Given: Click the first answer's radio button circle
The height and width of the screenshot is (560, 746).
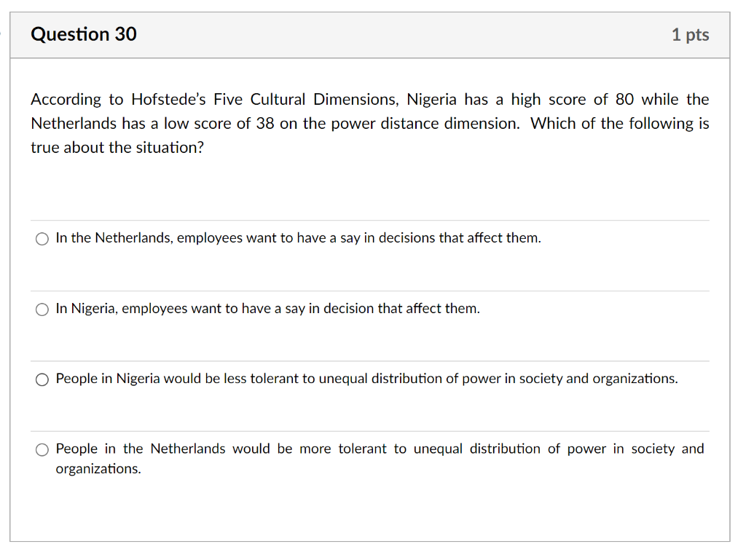Looking at the screenshot, I should (42, 238).
